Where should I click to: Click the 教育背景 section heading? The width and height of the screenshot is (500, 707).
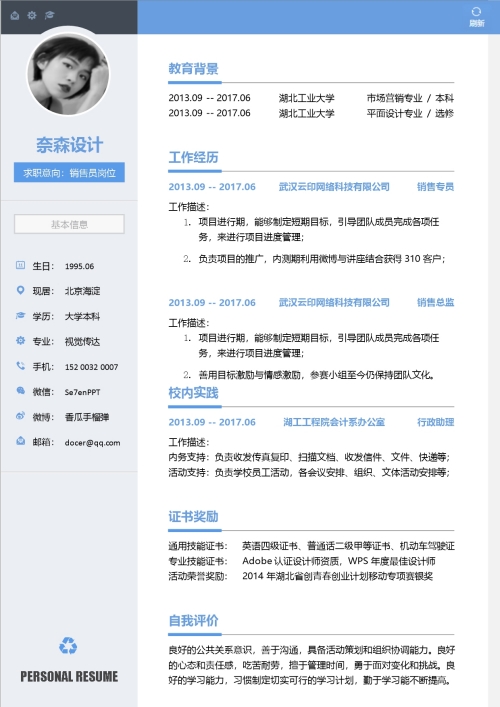point(193,69)
